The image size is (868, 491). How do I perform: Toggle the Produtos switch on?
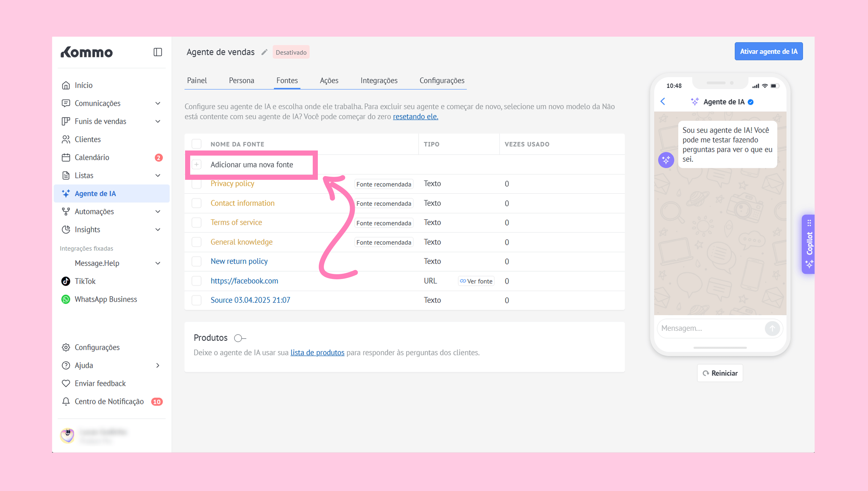tap(240, 338)
